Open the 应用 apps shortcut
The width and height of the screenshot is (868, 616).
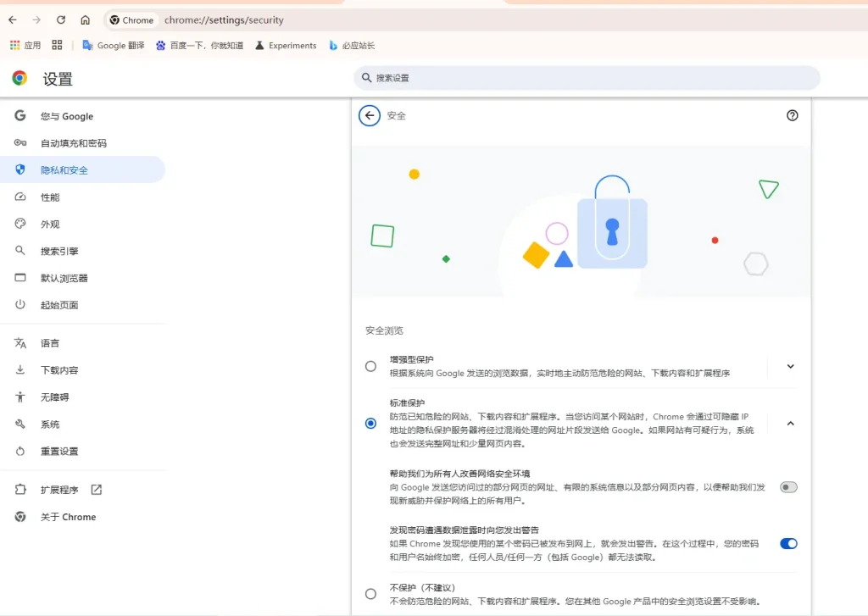coord(25,46)
